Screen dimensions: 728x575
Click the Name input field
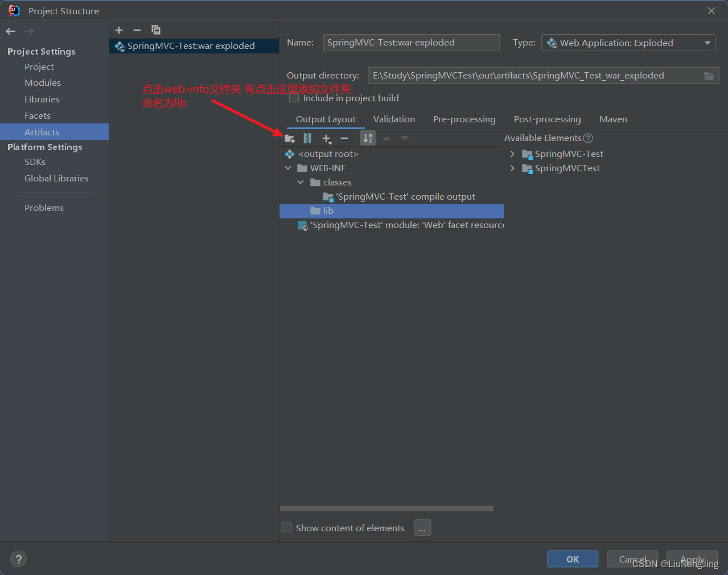pos(411,43)
